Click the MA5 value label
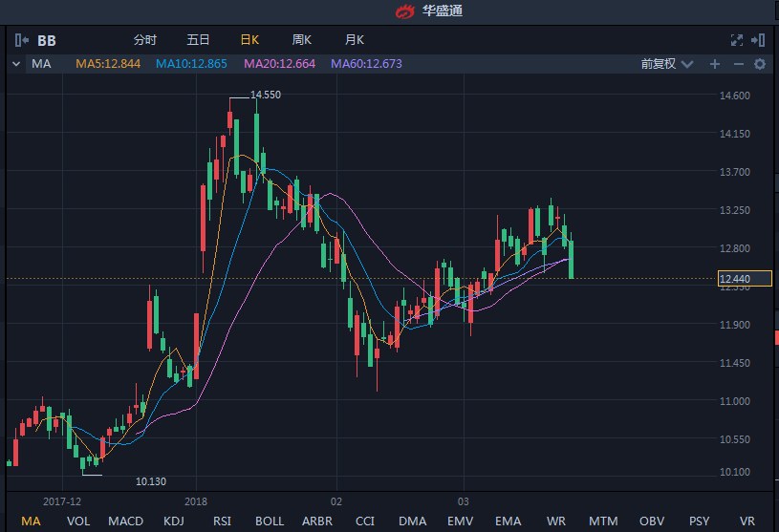The image size is (779, 532). pos(108,64)
